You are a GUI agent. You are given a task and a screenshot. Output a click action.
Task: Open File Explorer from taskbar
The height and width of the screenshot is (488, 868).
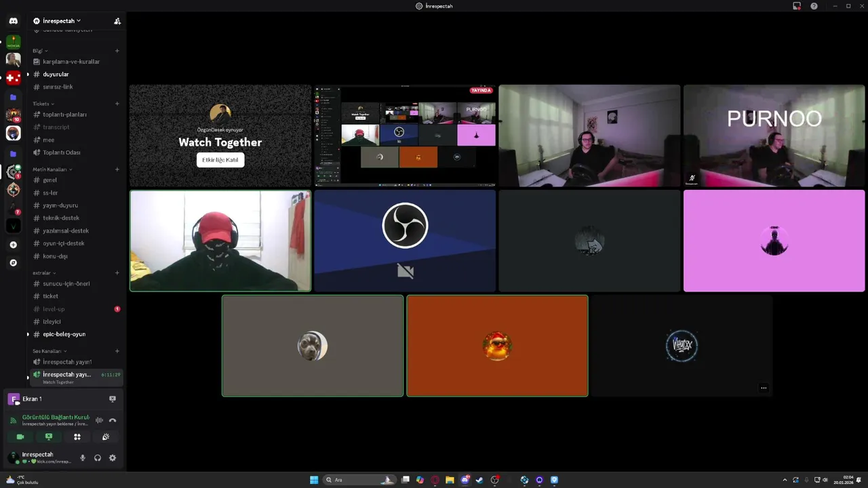coord(450,480)
